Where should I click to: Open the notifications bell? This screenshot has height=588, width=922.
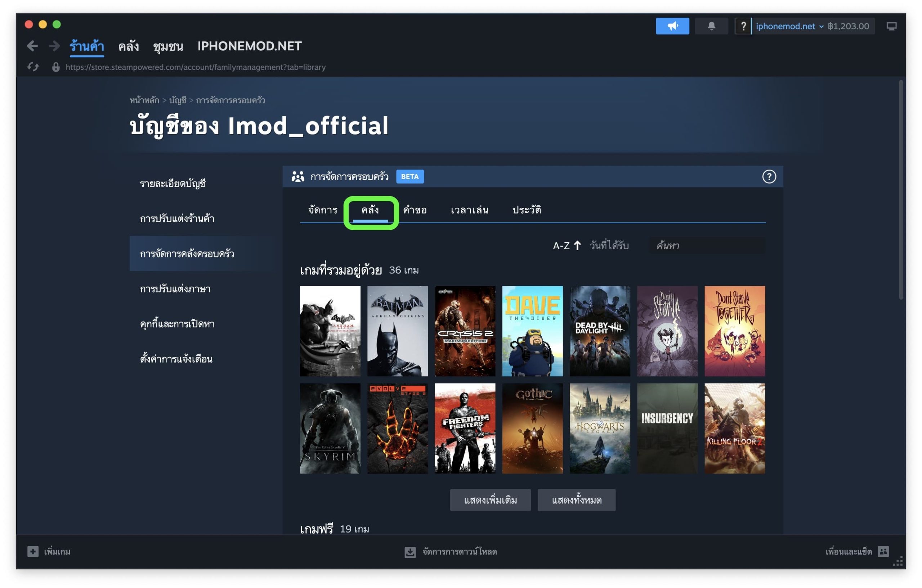pos(711,26)
